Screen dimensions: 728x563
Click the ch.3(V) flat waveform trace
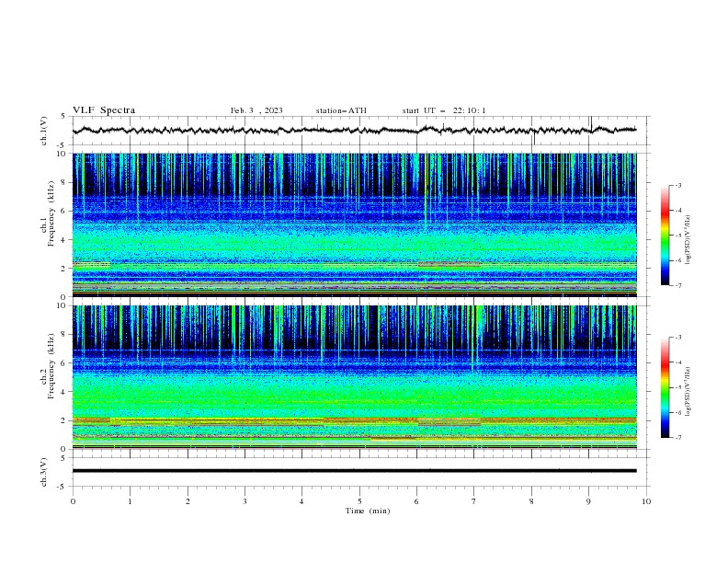(354, 471)
